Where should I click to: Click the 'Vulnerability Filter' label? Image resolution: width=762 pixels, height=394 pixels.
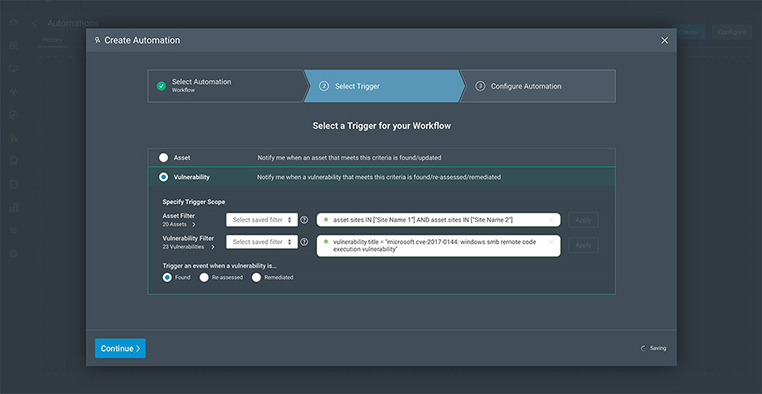pos(188,239)
